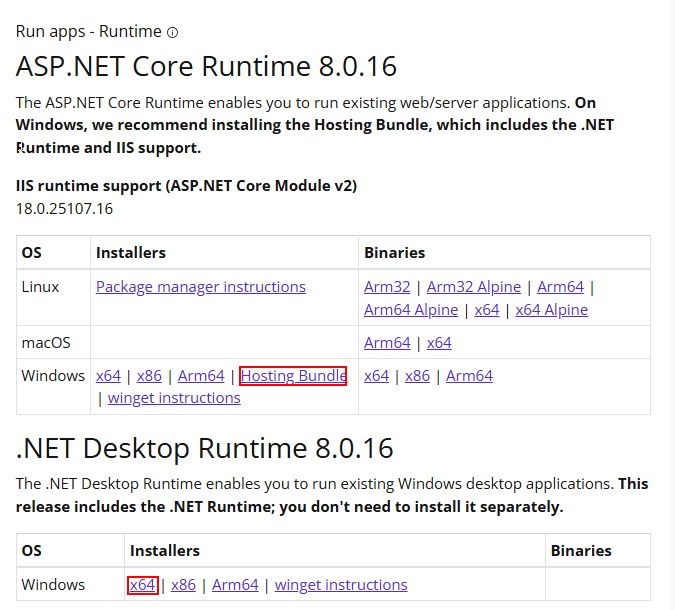
Task: Open ASP.NET Core winget instructions link
Action: [174, 398]
